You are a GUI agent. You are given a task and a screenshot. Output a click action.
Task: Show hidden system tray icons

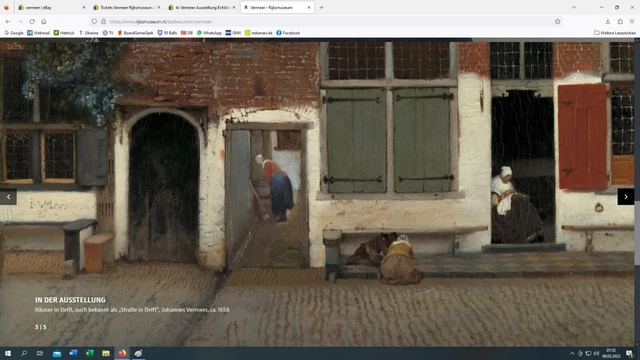click(572, 353)
